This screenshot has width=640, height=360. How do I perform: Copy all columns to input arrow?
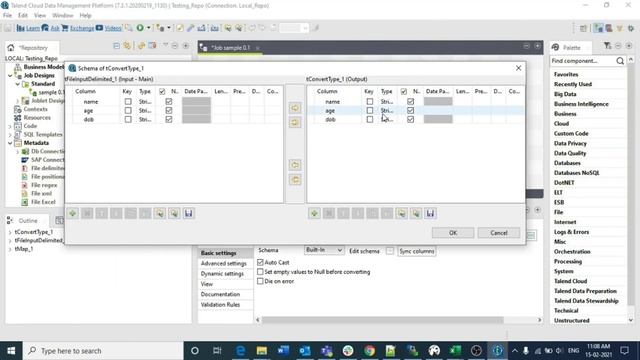(295, 180)
